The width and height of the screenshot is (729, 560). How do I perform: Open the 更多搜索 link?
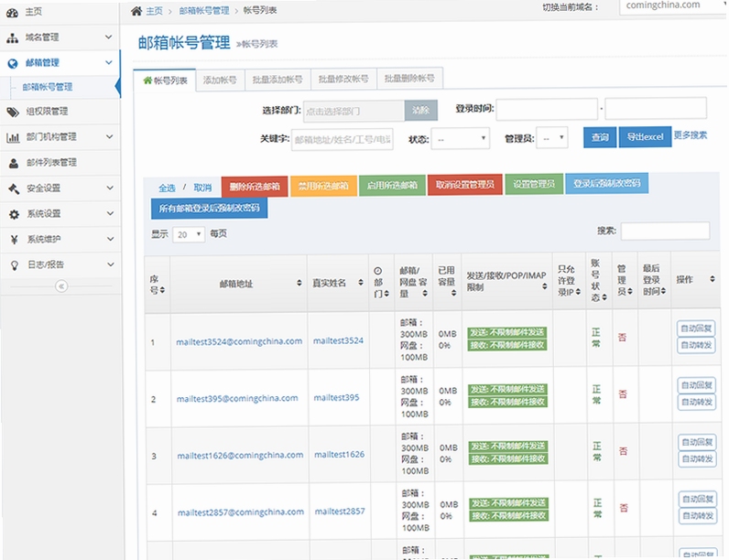point(690,135)
